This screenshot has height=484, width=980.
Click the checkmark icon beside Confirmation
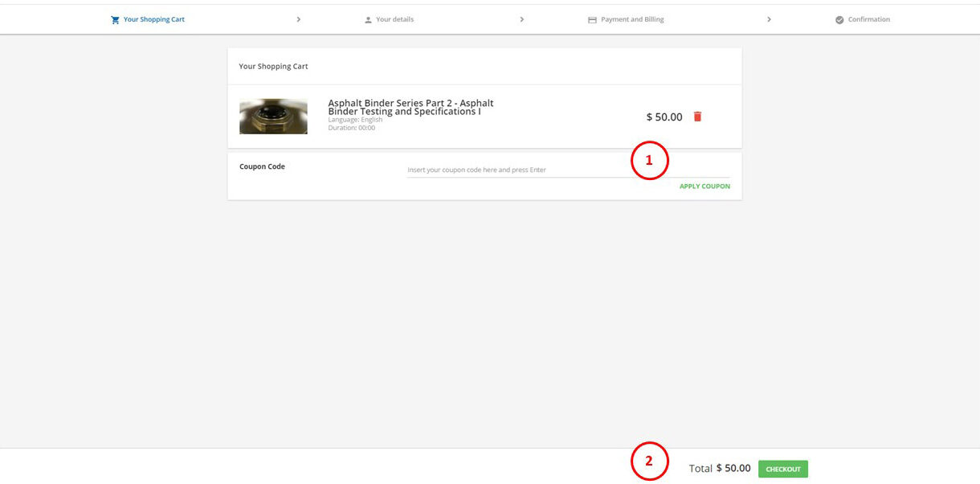coord(839,20)
